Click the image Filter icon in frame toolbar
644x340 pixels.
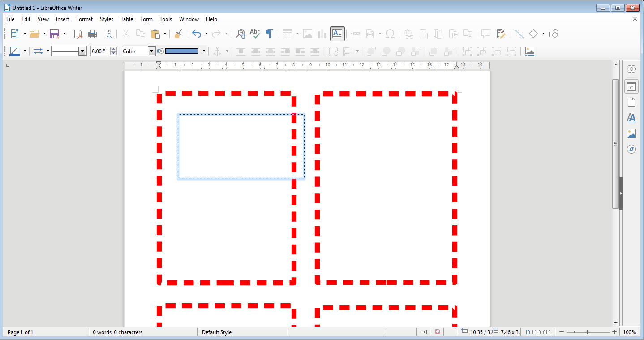(x=530, y=51)
